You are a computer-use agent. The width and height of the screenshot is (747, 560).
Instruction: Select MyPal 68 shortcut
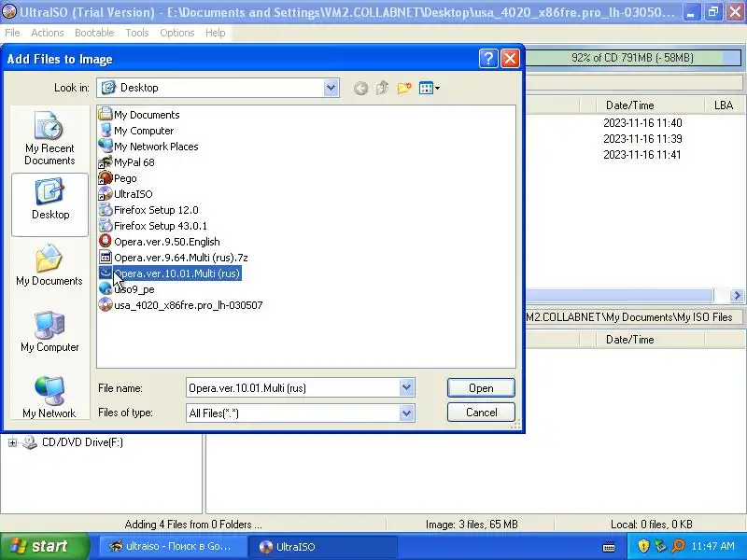pyautogui.click(x=126, y=162)
